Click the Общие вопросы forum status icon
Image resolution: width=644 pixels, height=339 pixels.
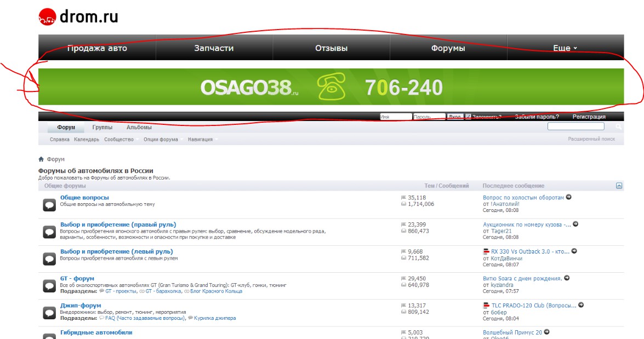click(49, 205)
